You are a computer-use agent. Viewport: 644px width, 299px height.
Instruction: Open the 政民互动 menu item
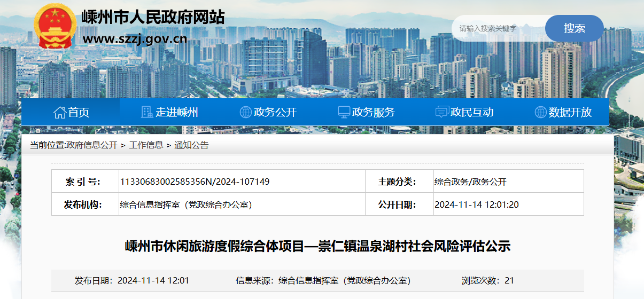tap(465, 112)
